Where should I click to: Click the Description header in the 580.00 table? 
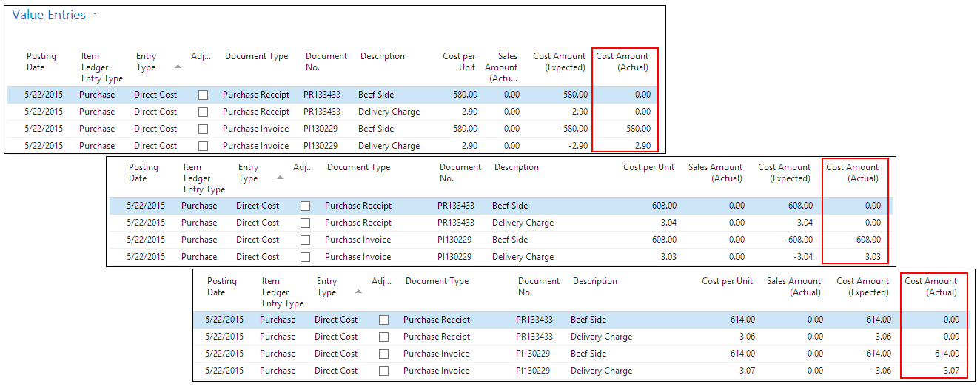tap(383, 56)
